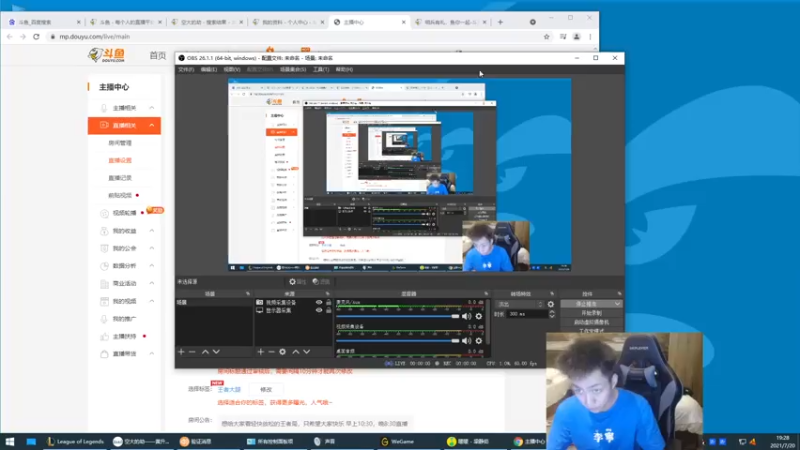Open 直播记录 in the sidebar

(120, 178)
